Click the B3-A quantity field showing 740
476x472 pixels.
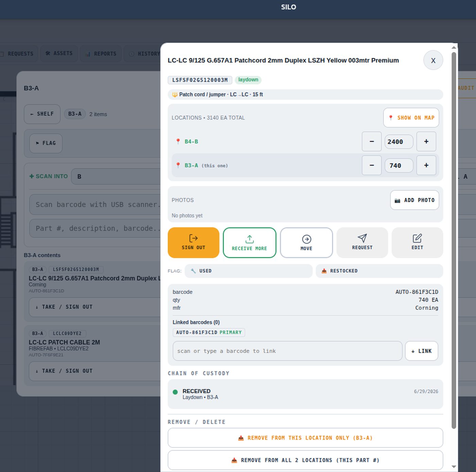tap(399, 165)
